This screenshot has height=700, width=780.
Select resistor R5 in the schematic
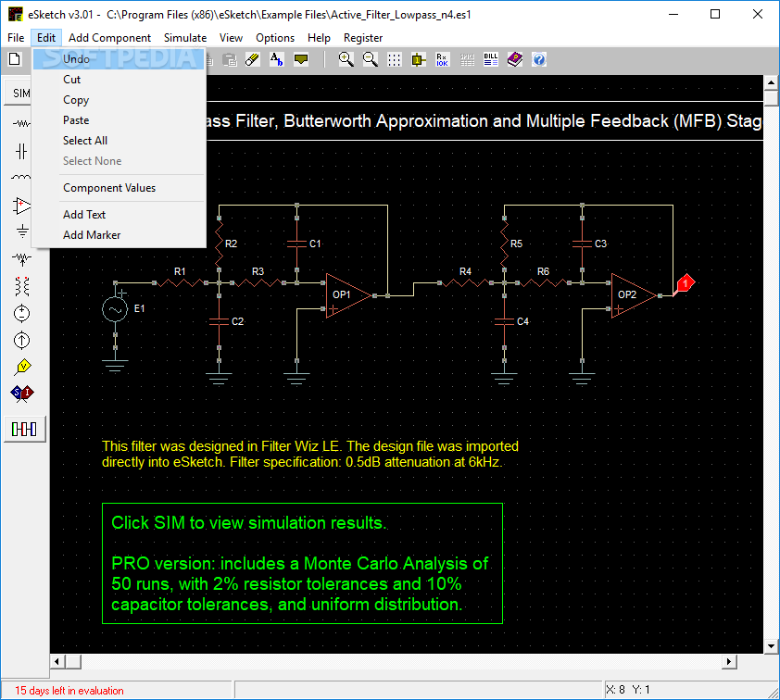[x=505, y=244]
